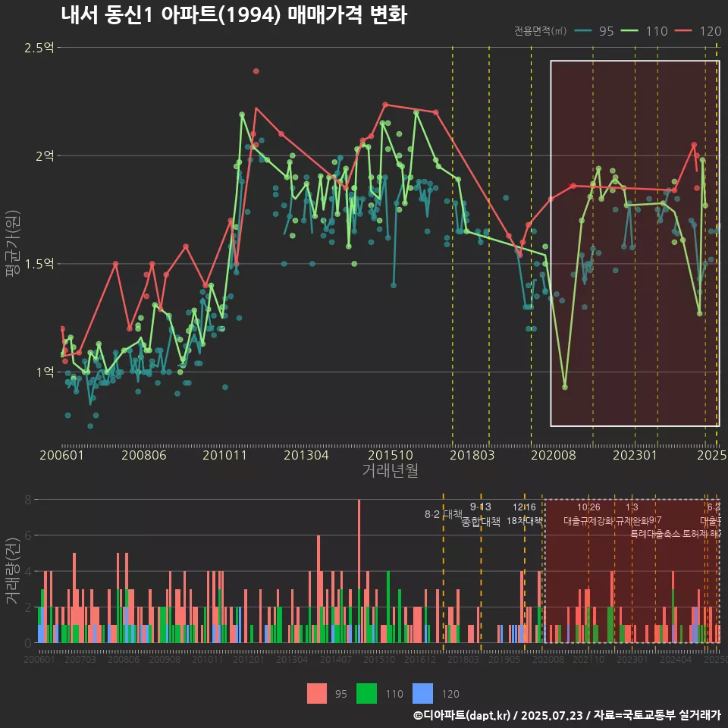Screen dimensions: 728x728
Task: Click the '201201' tick label on the volume chart
Action: (249, 659)
